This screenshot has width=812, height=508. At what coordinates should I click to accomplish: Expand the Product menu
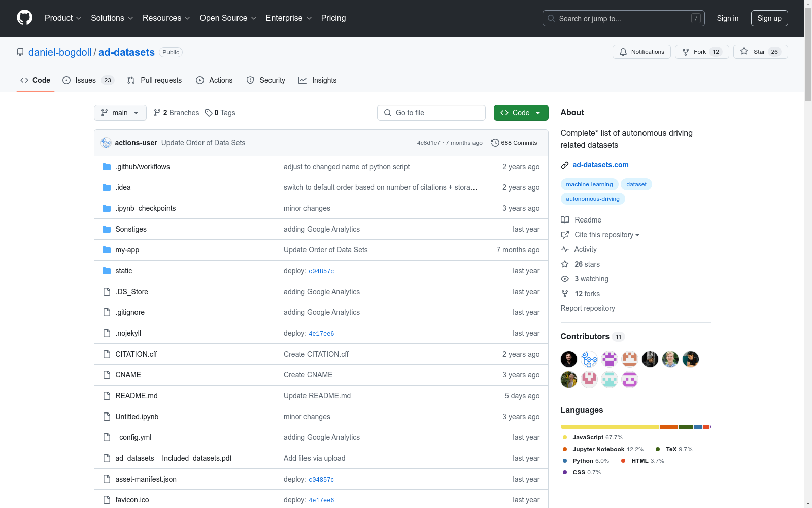pyautogui.click(x=63, y=18)
